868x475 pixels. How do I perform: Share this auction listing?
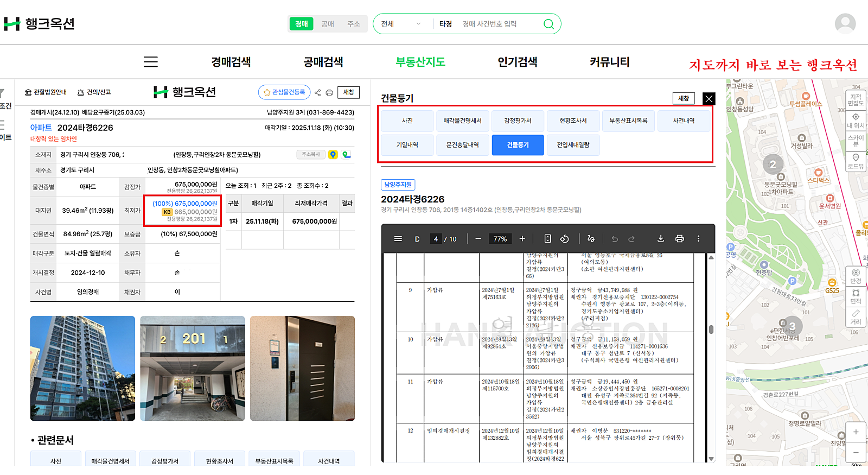[x=318, y=93]
